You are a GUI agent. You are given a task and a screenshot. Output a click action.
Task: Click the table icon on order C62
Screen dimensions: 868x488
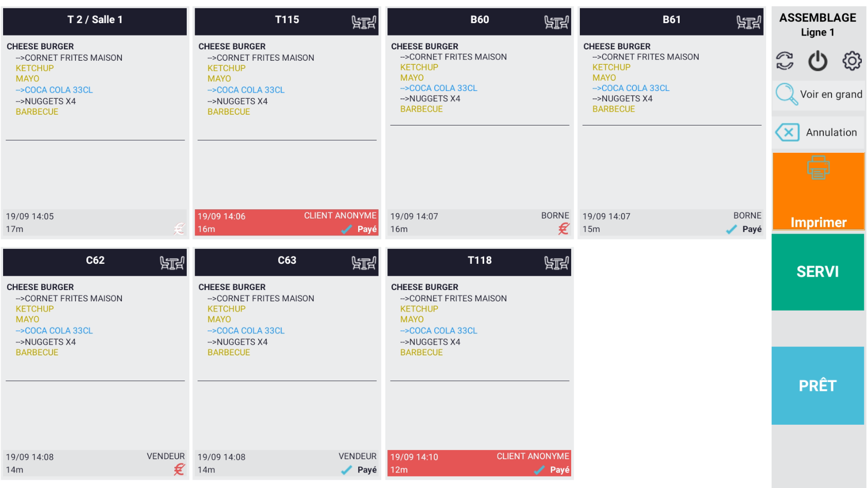point(171,263)
